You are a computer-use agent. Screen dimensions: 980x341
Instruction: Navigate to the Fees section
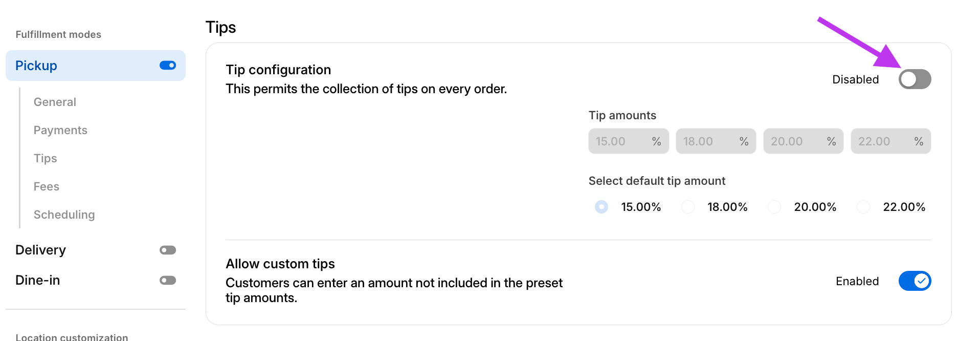pyautogui.click(x=46, y=186)
